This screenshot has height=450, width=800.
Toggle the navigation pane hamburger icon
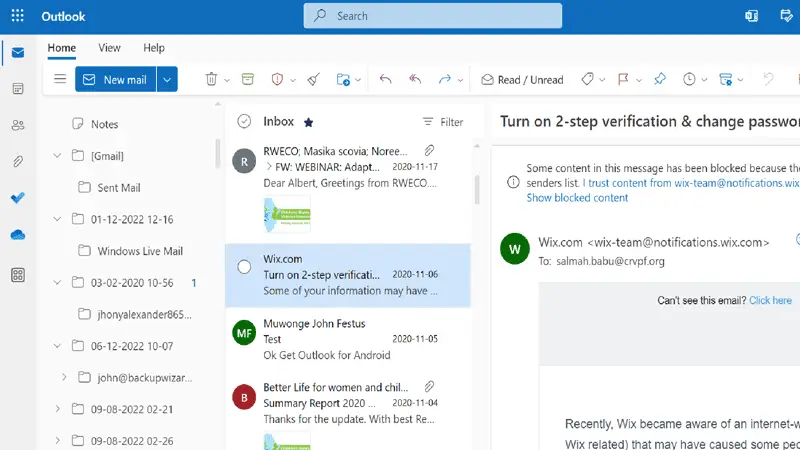(60, 79)
